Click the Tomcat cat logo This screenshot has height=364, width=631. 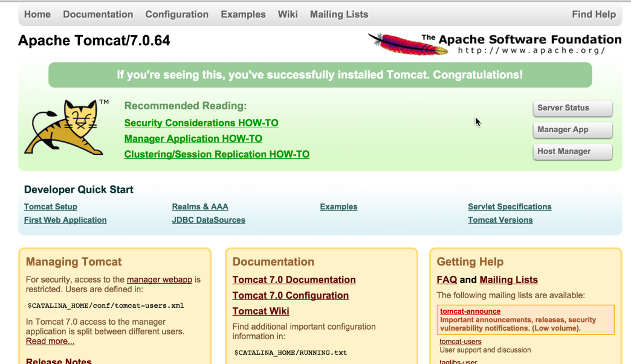[x=66, y=127]
